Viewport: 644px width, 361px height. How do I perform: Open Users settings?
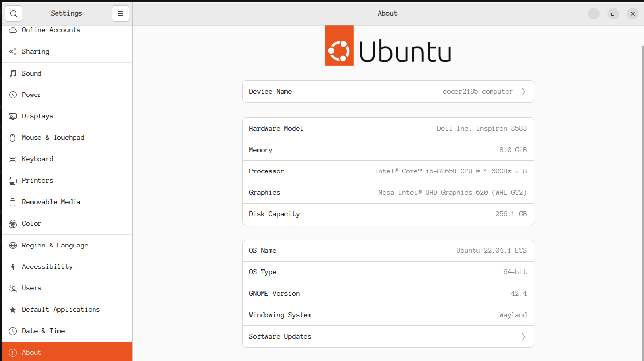click(x=31, y=288)
